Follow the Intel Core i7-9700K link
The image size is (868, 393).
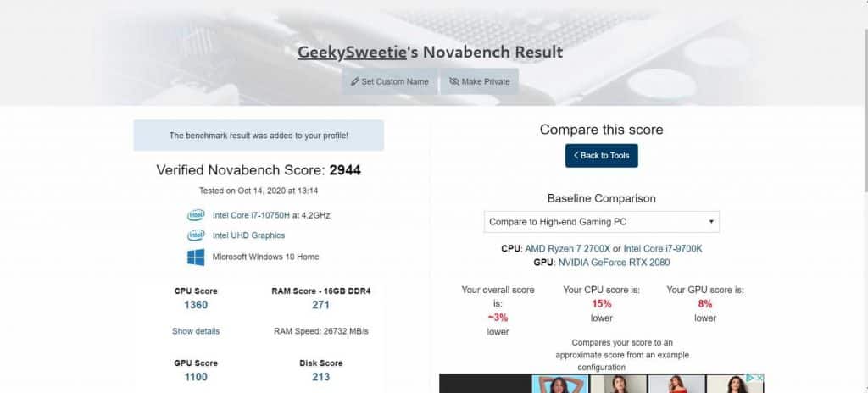[663, 249]
